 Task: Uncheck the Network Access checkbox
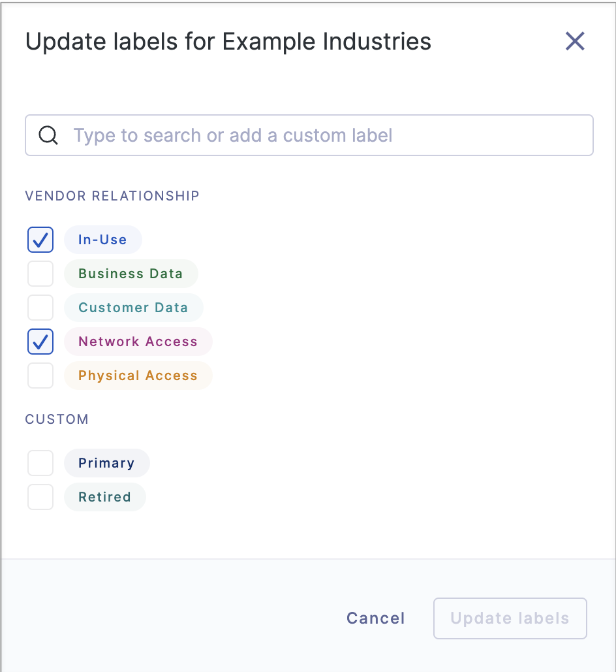40,342
